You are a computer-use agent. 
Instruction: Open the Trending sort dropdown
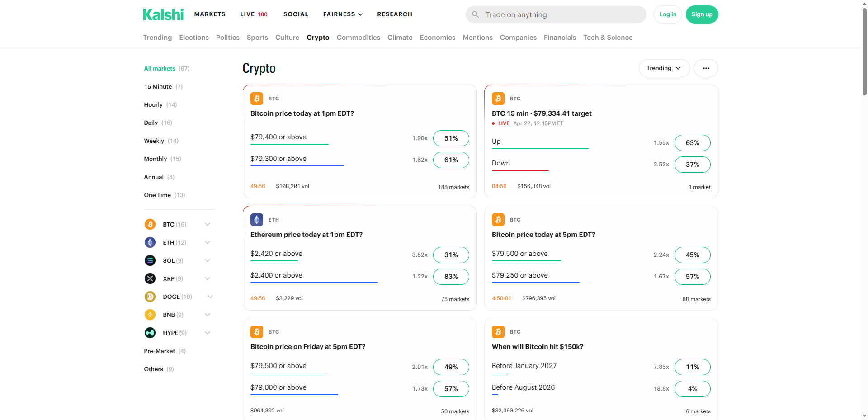(x=664, y=68)
